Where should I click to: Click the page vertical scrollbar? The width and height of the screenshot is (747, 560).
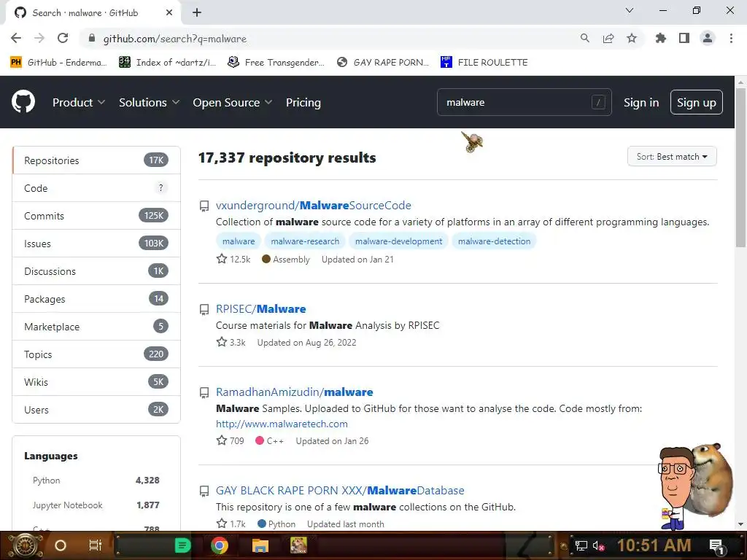[x=740, y=168]
